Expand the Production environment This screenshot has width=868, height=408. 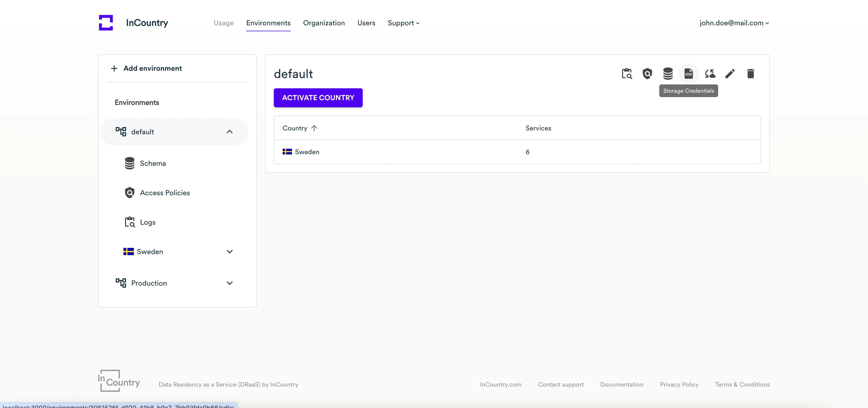229,283
